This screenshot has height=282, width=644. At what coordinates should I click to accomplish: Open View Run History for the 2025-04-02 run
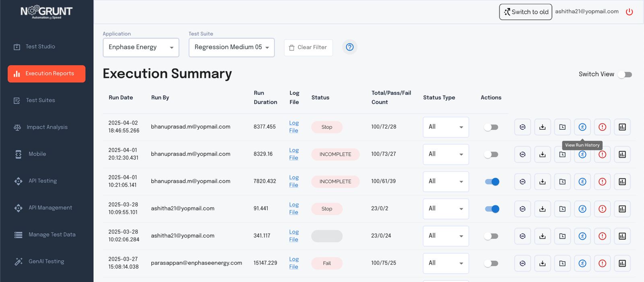[x=582, y=127]
